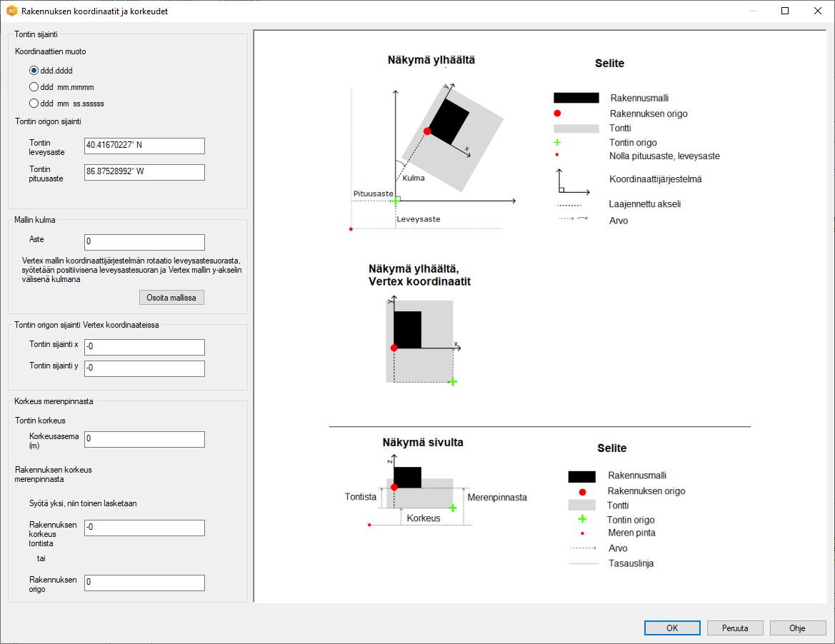
Task: Select the ddd.dddd coordinate format option
Action: point(34,71)
